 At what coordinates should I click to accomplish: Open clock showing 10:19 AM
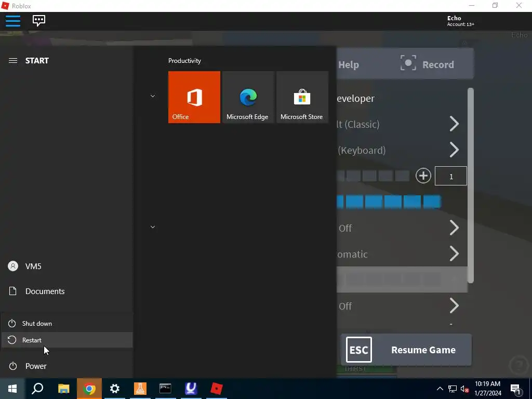click(487, 389)
